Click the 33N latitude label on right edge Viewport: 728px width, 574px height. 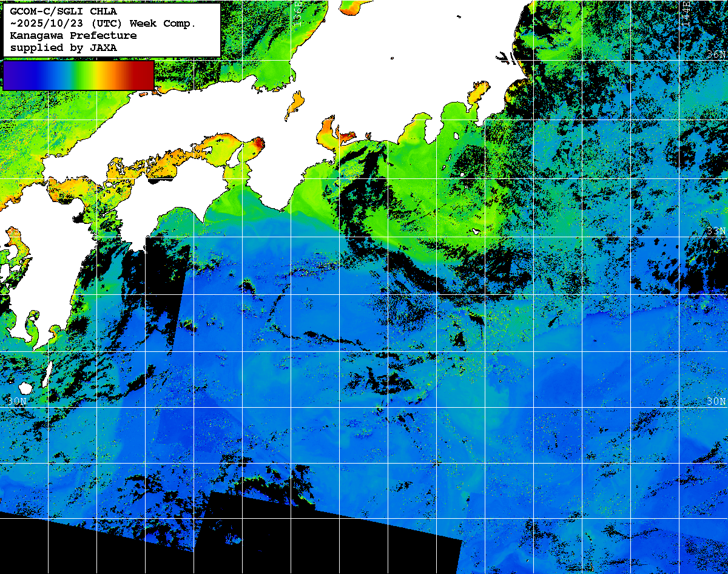click(x=716, y=231)
